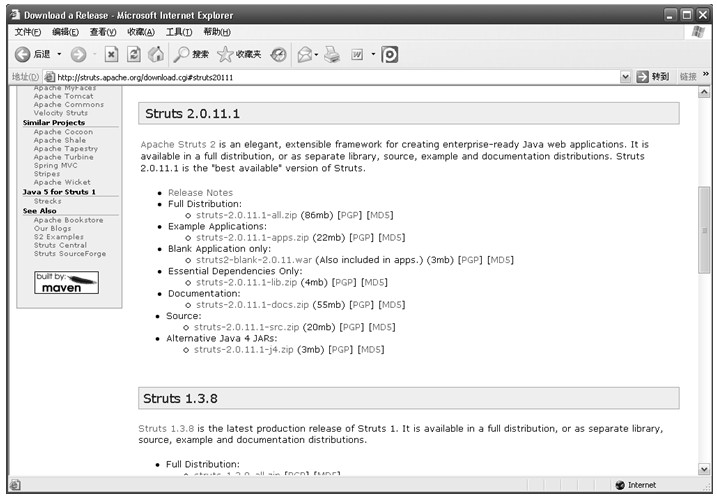
Task: Open the Struts 1.3.8 link
Action: coord(166,429)
